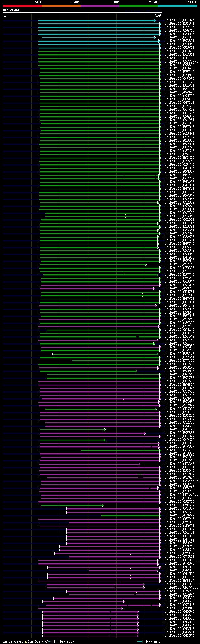Image resolution: width=200 pixels, height=644 pixels.
Task: Click the UniRef100_B6T4A9 label
Action: (179, 51)
